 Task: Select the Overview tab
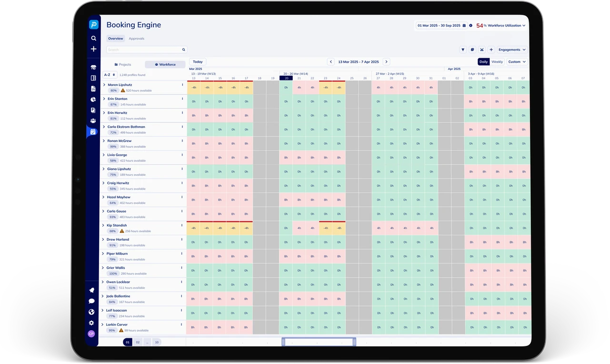115,39
